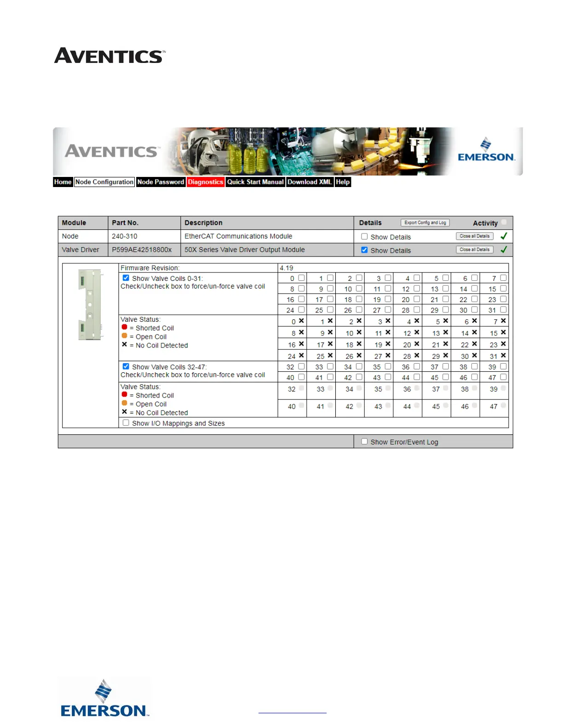Click the X status icon for coil 27

pos(388,355)
